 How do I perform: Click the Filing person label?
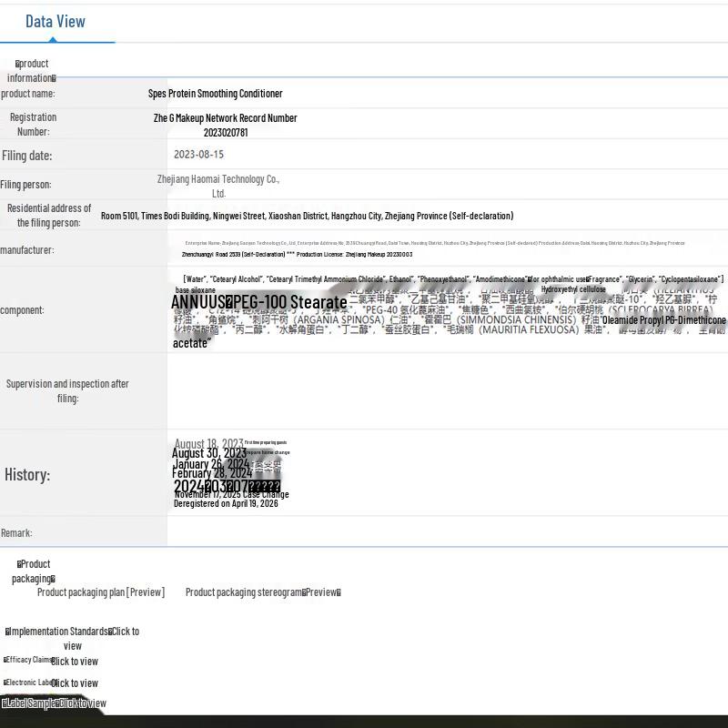pos(25,185)
